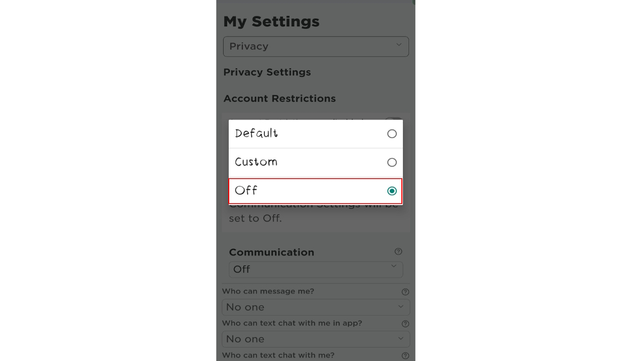
Task: Click the filled radio circle beside Off
Action: pos(392,191)
